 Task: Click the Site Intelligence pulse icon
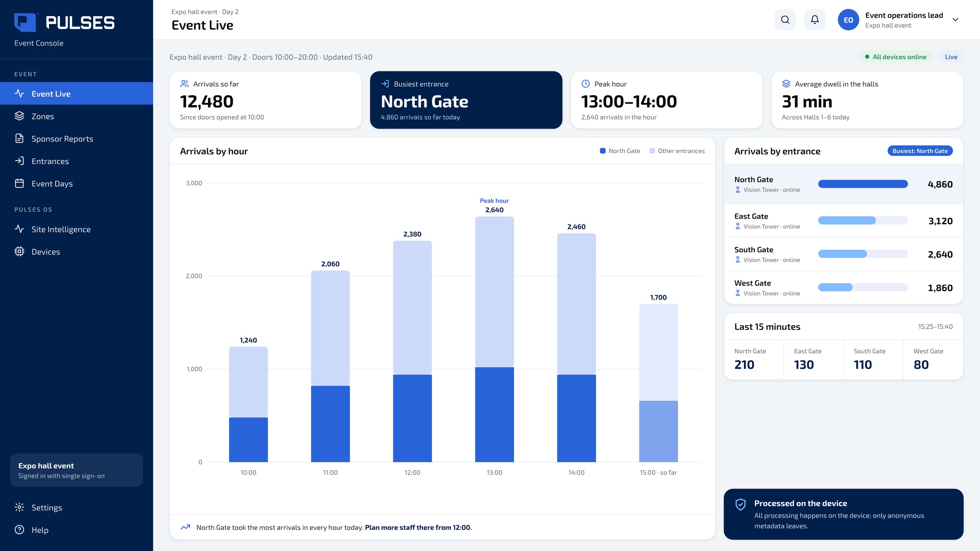click(19, 229)
